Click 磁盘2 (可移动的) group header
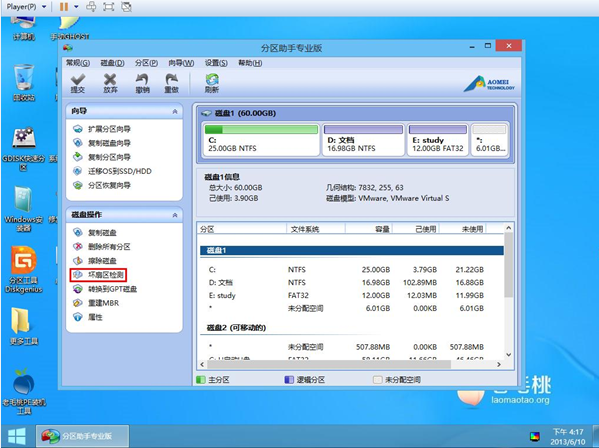Screen dimensions: 599x448 [x=351, y=328]
